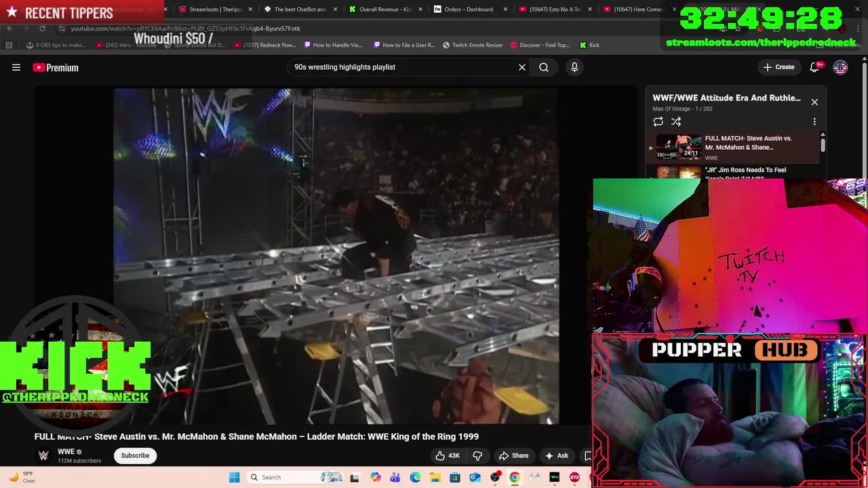Open the video title text
868x488 pixels.
[x=256, y=436]
